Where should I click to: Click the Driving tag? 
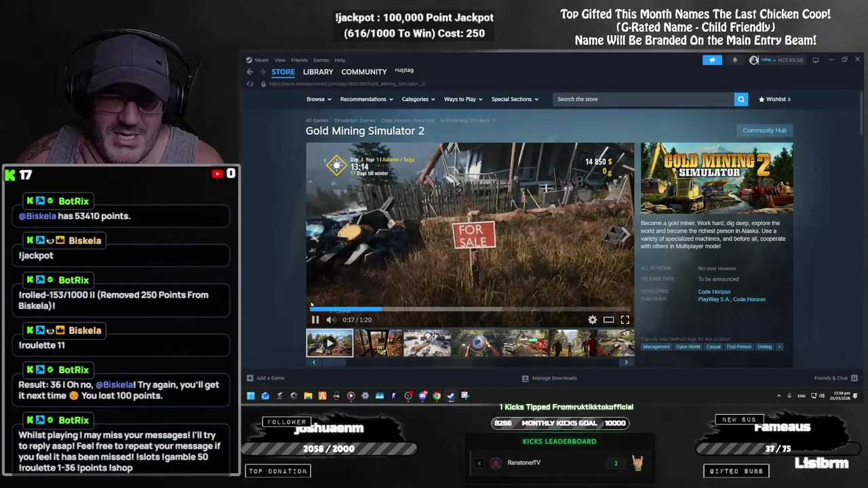click(x=764, y=347)
